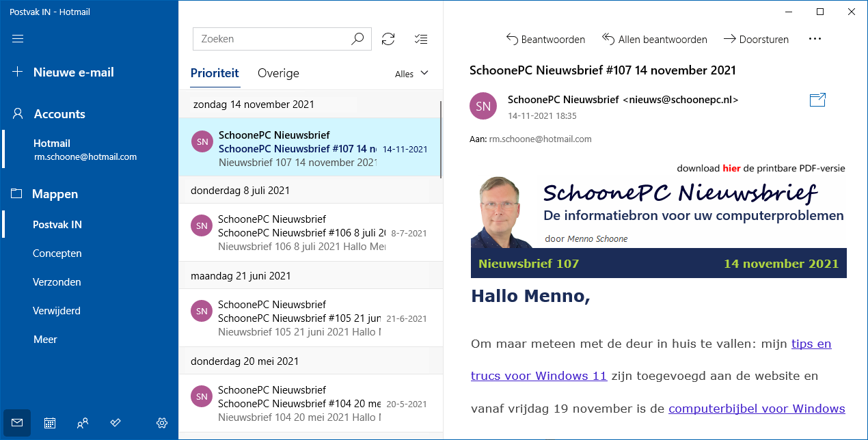Click the sender SN avatar in reading pane
Screen dimensions: 868x440
[483, 106]
